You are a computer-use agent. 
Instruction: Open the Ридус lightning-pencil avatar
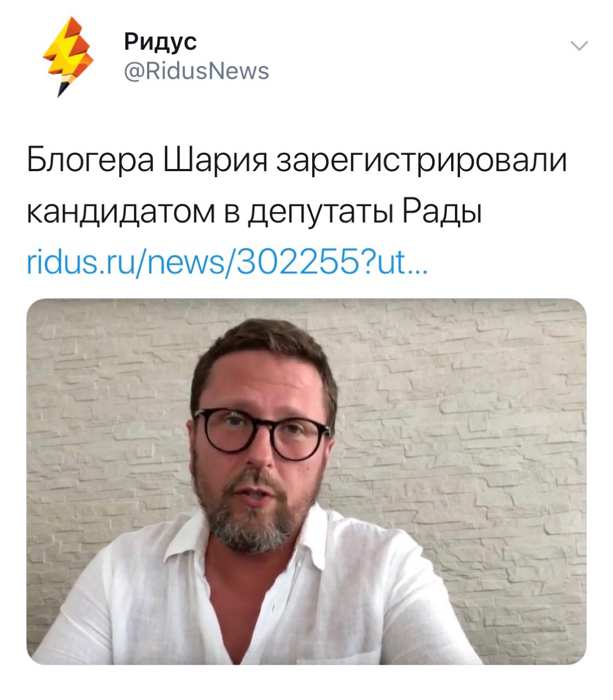[68, 56]
